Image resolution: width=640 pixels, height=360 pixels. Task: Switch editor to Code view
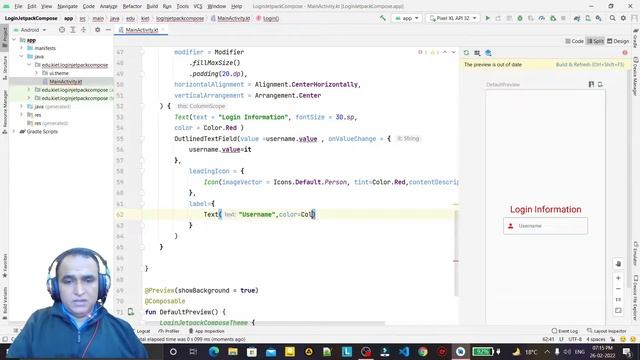(574, 41)
